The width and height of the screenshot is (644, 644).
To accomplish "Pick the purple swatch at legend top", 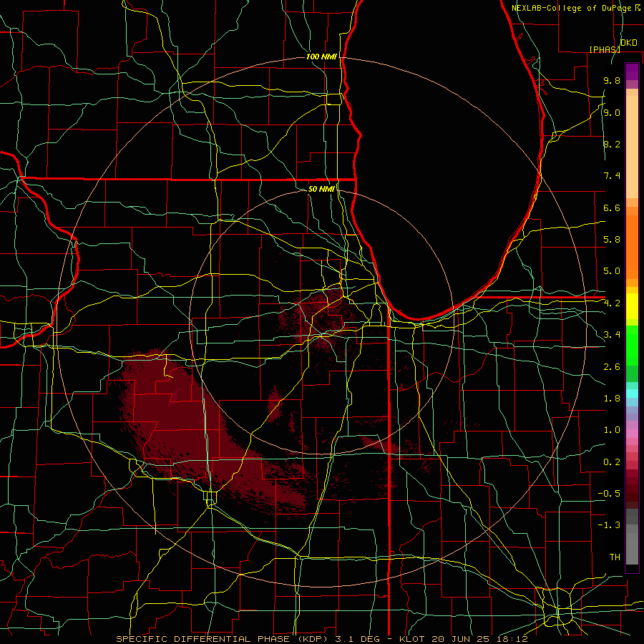I will pos(632,72).
